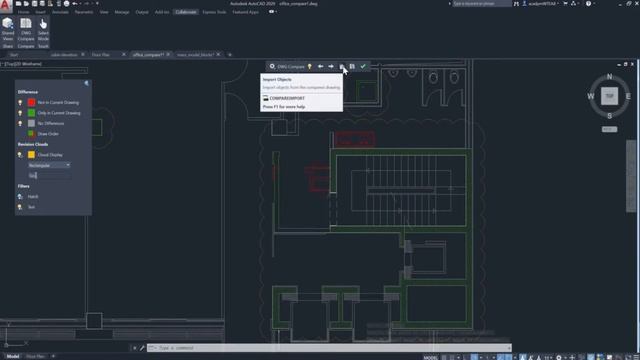This screenshot has width=640, height=360.
Task: Click the status bar customization menu icon
Action: (x=636, y=357)
